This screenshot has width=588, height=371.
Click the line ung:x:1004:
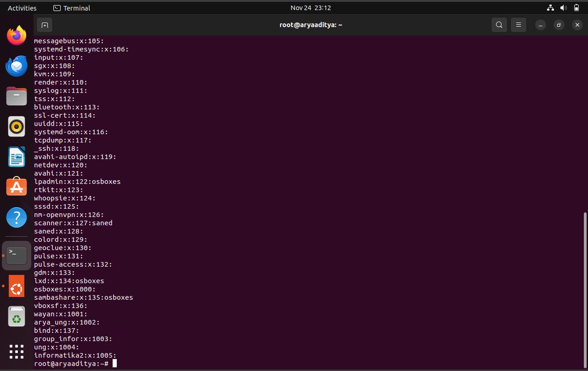pyautogui.click(x=57, y=347)
